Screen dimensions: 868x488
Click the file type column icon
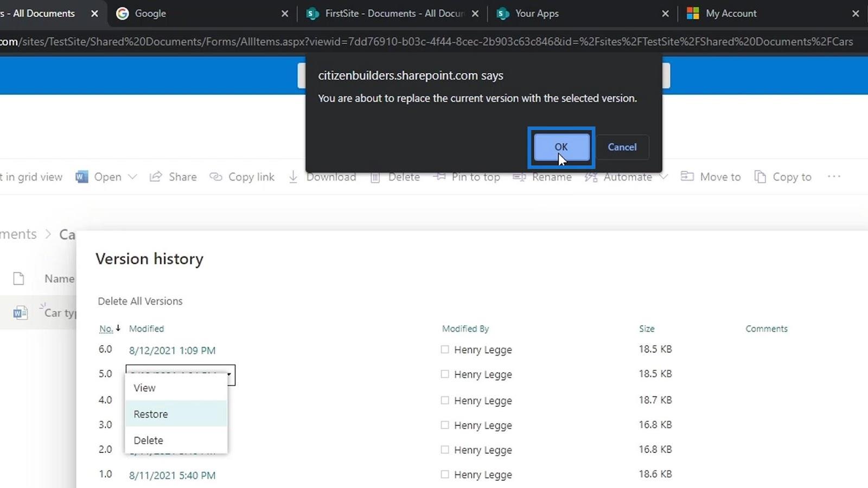pyautogui.click(x=18, y=279)
